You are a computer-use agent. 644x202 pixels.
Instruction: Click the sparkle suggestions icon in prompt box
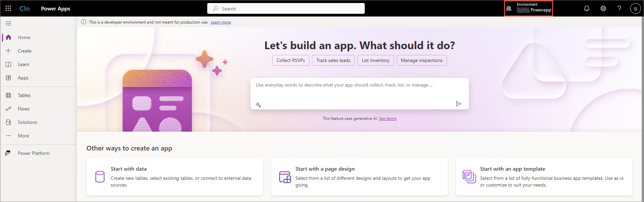(x=258, y=105)
